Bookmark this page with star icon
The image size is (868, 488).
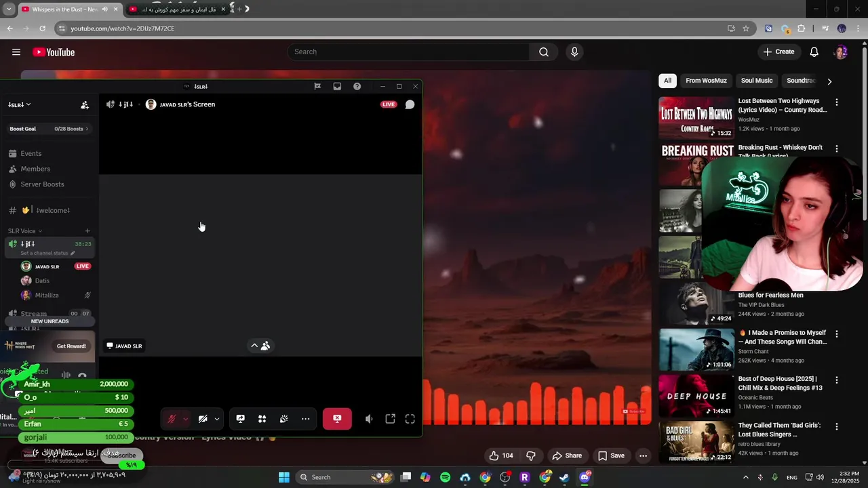pos(746,28)
